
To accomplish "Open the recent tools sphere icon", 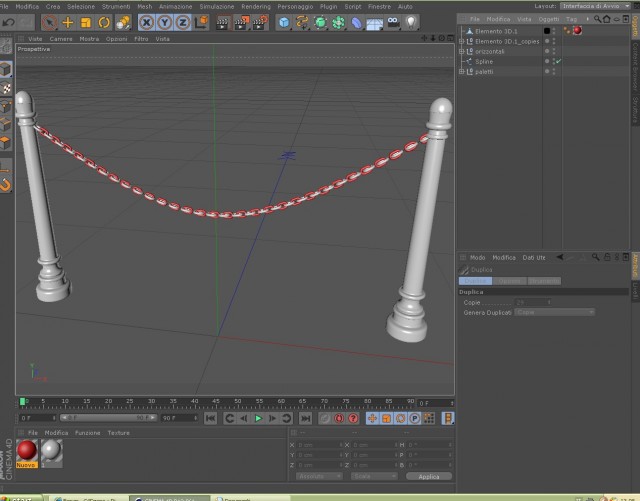I will 122,22.
